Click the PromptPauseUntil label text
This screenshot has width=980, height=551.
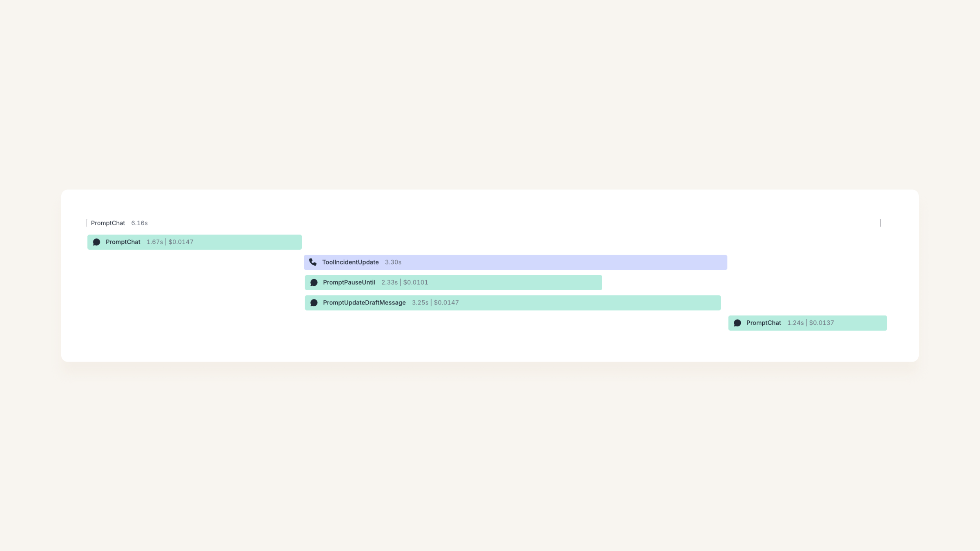pyautogui.click(x=349, y=282)
